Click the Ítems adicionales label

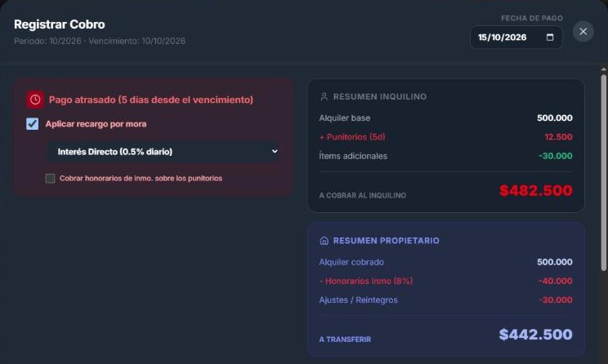(353, 156)
